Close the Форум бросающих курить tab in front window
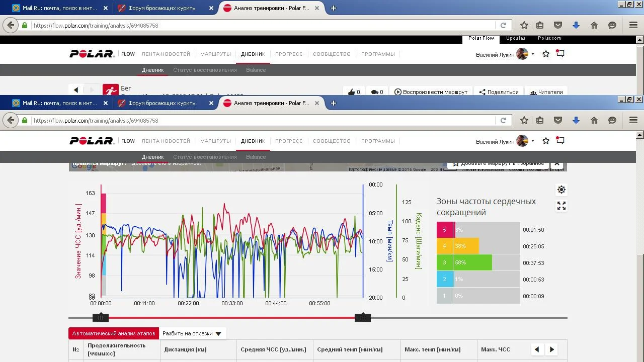This screenshot has height=362, width=644. [211, 103]
